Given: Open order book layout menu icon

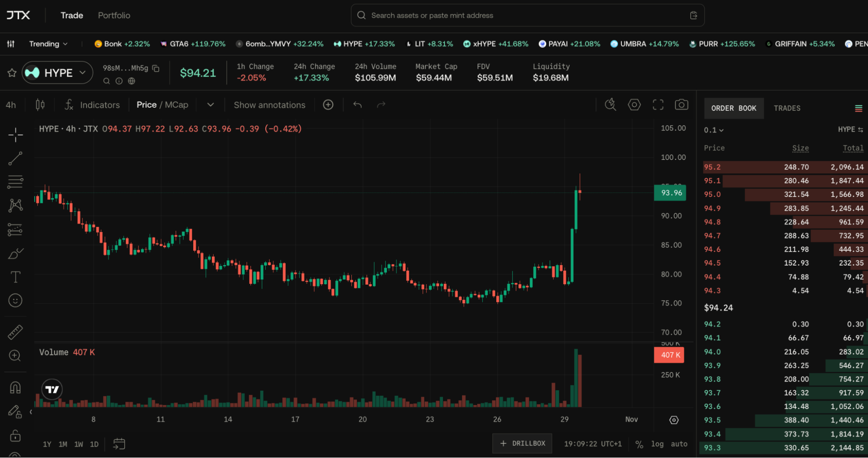Looking at the screenshot, I should 858,108.
